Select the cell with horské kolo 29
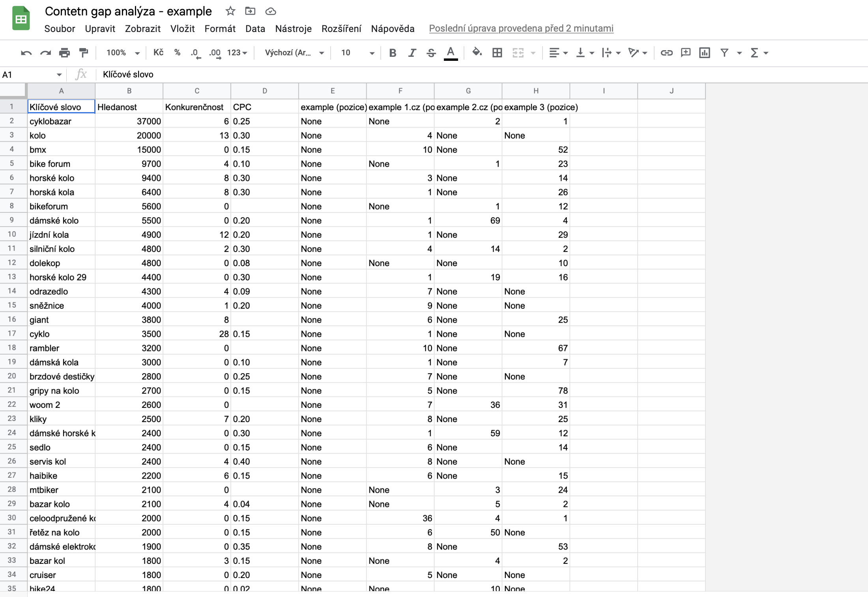 click(61, 277)
